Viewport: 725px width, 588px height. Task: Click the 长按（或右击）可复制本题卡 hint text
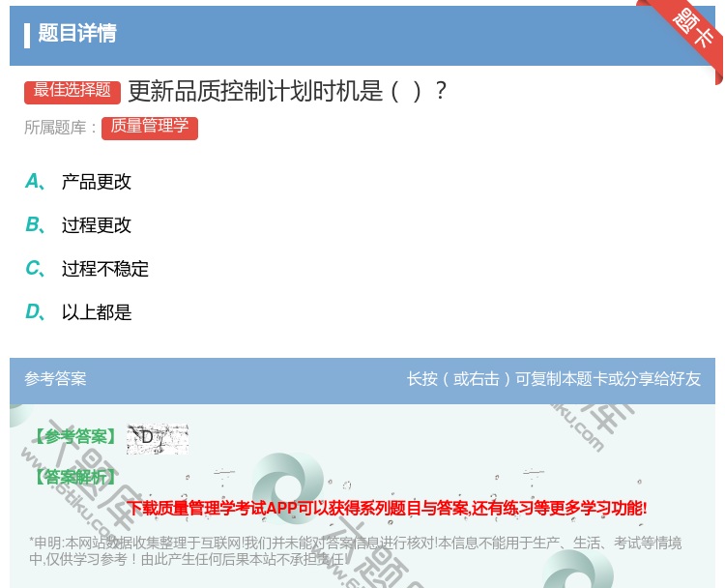coord(554,379)
